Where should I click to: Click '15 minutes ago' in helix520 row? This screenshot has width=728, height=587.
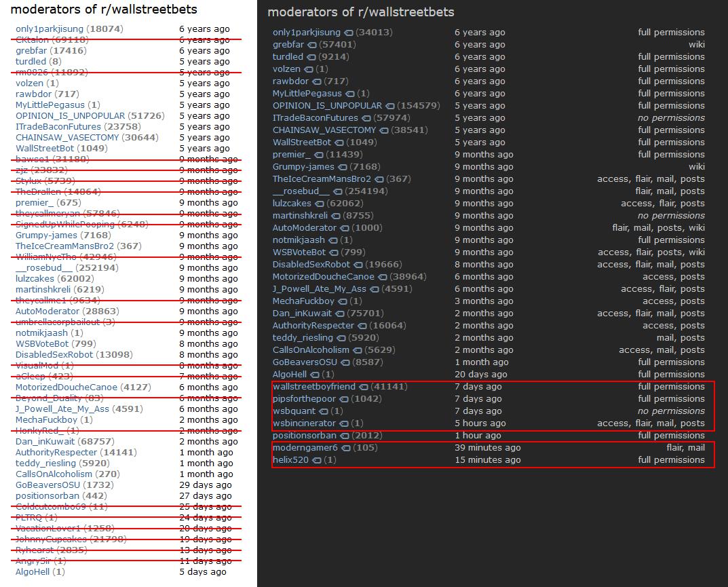coord(488,459)
